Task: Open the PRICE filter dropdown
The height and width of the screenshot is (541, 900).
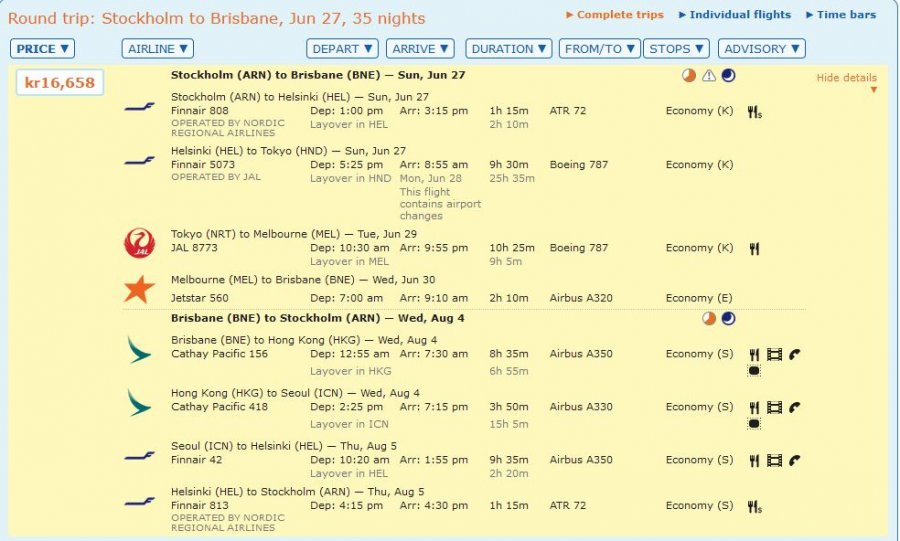Action: (x=43, y=49)
